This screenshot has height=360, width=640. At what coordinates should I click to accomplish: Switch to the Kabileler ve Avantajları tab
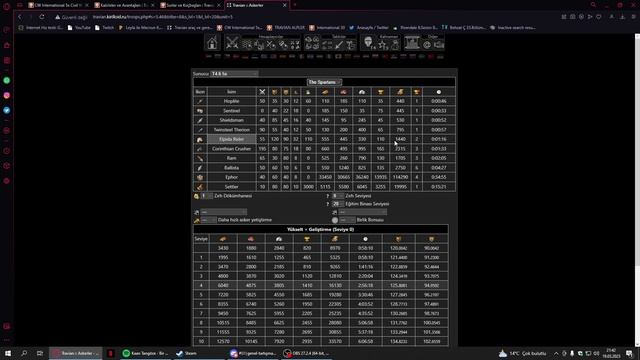point(124,5)
